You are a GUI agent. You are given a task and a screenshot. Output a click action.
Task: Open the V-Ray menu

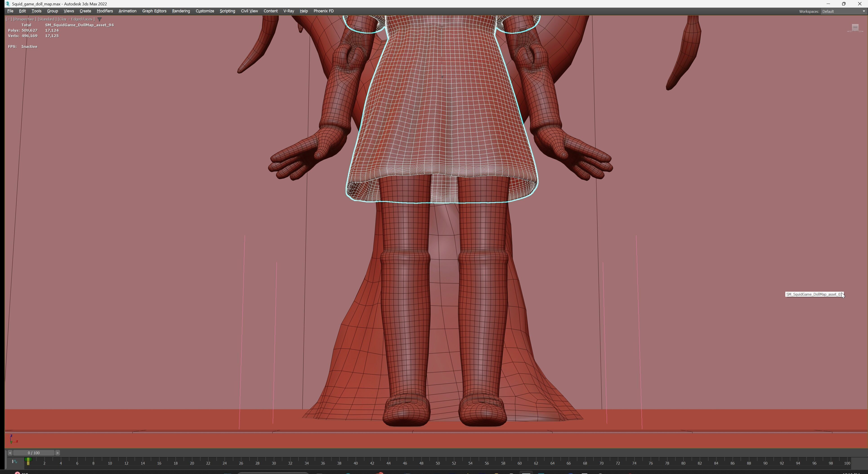pyautogui.click(x=289, y=11)
